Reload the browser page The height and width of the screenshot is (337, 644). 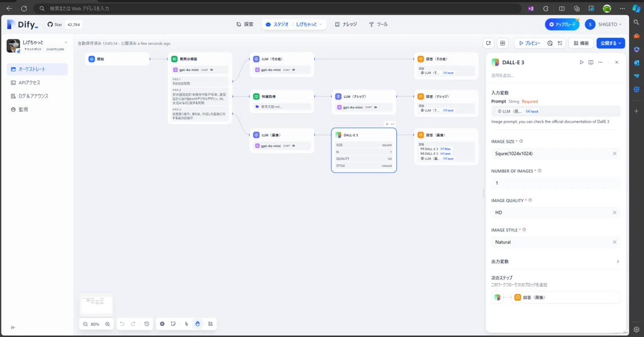[x=23, y=9]
